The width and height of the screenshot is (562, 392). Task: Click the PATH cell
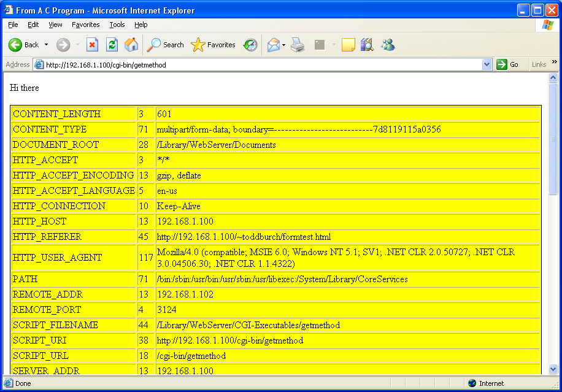(74, 279)
